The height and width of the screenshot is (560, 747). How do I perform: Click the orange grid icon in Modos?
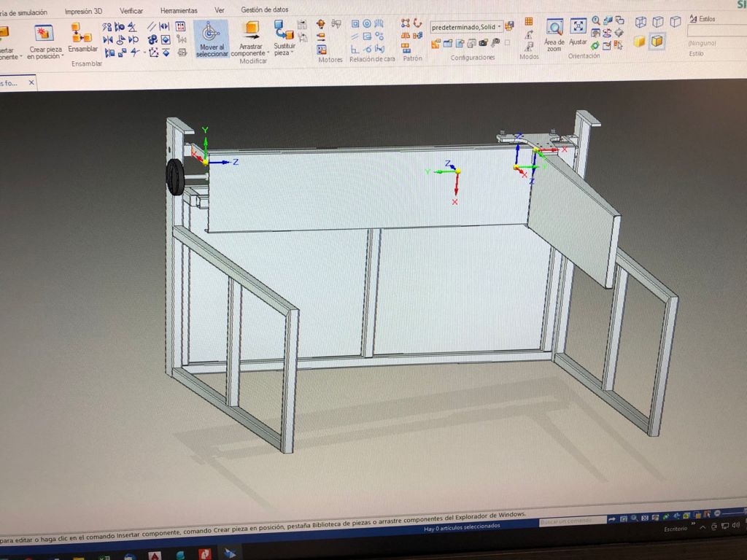529,21
